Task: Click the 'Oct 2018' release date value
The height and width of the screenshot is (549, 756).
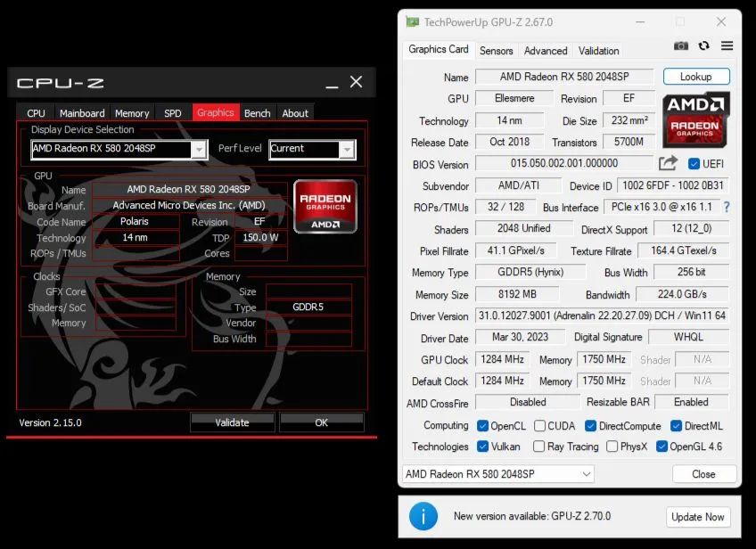Action: tap(509, 142)
